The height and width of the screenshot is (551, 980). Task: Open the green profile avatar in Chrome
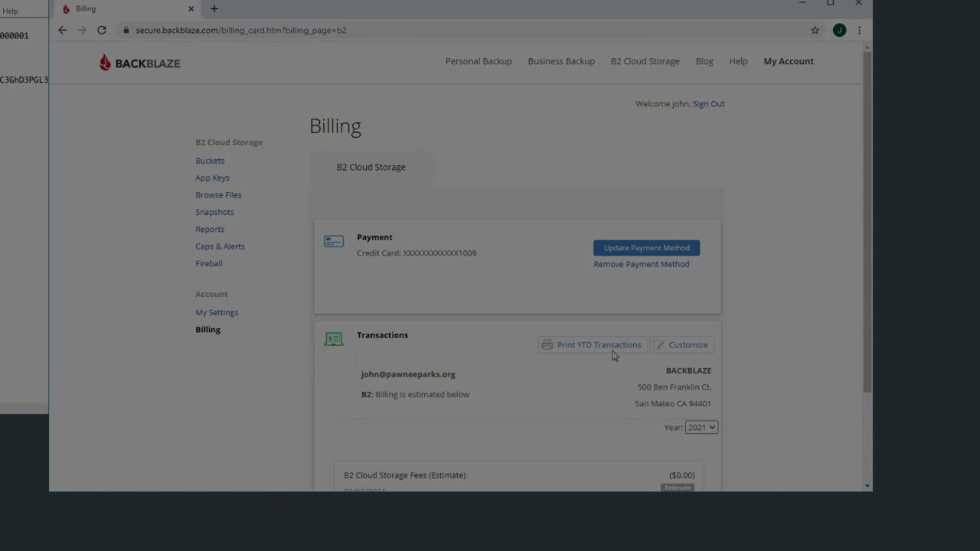[840, 30]
